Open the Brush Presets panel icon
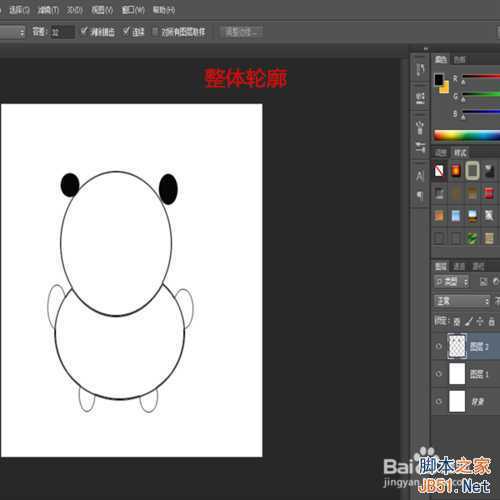Viewport: 500px width, 500px height. point(420,127)
